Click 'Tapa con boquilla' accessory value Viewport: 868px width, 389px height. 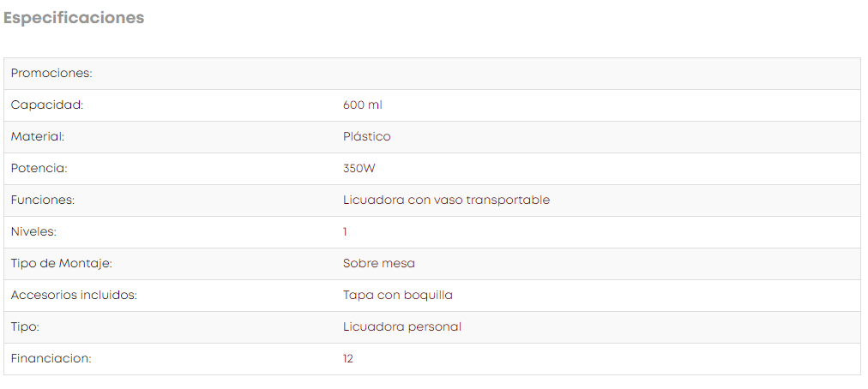click(397, 296)
